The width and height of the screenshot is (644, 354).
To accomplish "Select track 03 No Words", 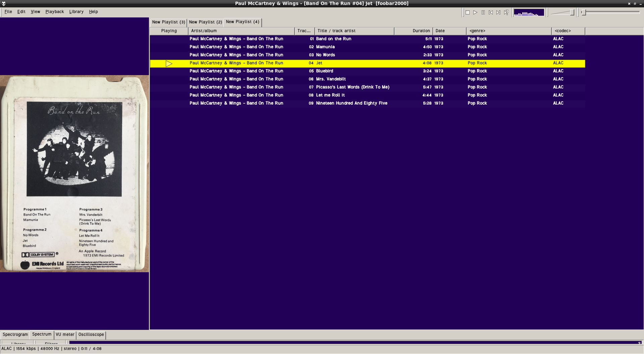I will point(367,55).
